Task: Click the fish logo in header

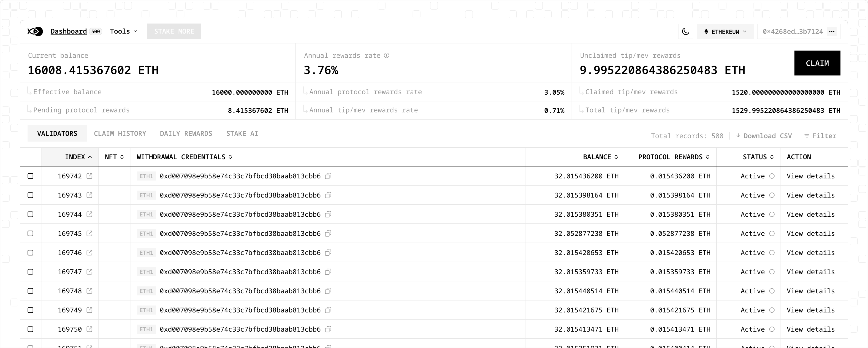Action: (x=35, y=31)
